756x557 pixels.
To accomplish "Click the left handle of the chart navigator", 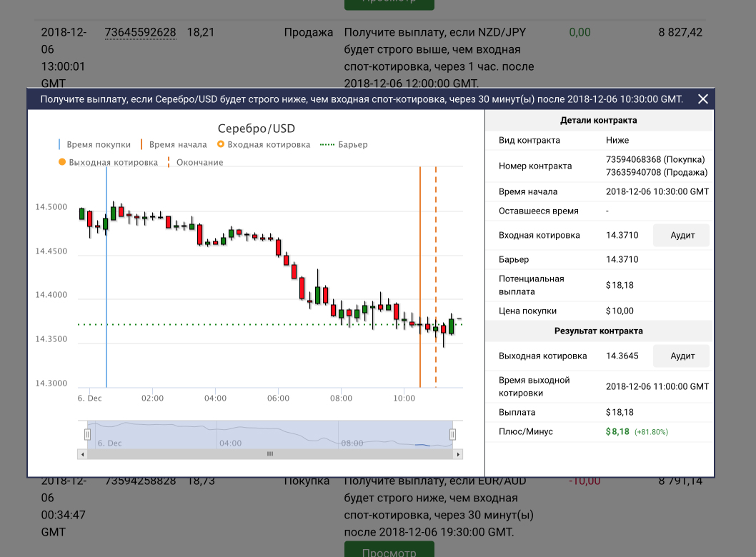I will pyautogui.click(x=88, y=434).
